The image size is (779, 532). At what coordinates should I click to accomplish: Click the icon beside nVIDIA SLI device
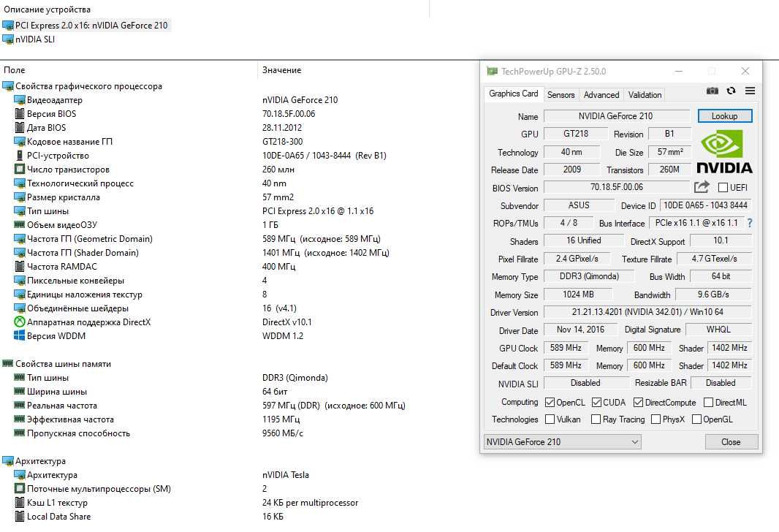tap(8, 39)
